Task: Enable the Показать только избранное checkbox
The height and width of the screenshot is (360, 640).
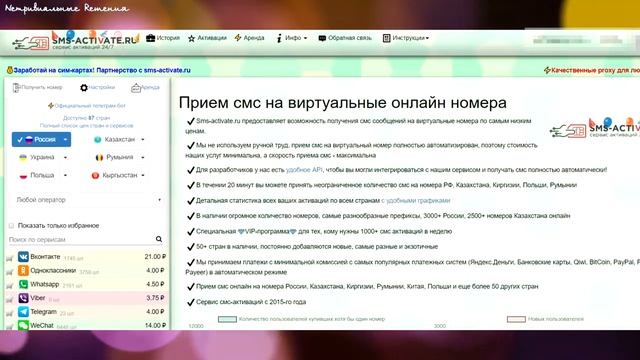Action: [11, 226]
